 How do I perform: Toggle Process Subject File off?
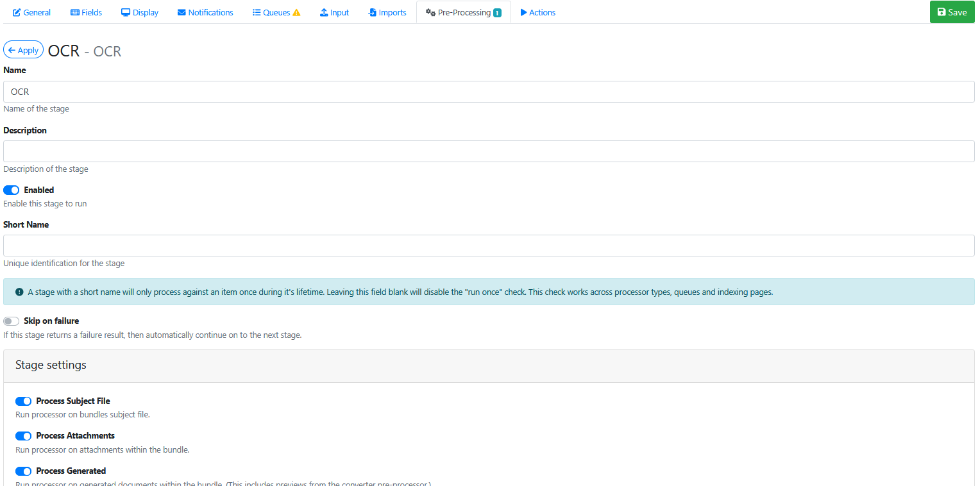23,401
